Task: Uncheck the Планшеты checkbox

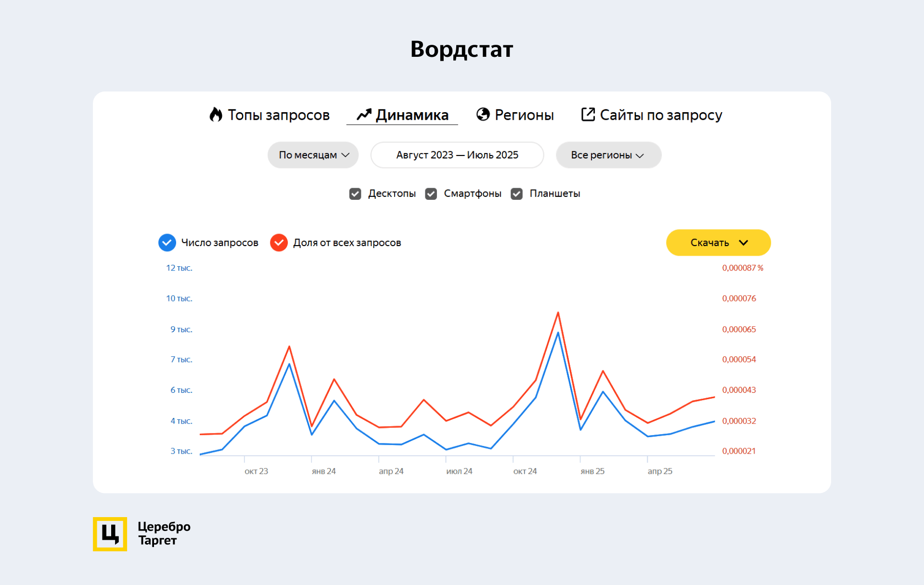Action: (x=517, y=194)
